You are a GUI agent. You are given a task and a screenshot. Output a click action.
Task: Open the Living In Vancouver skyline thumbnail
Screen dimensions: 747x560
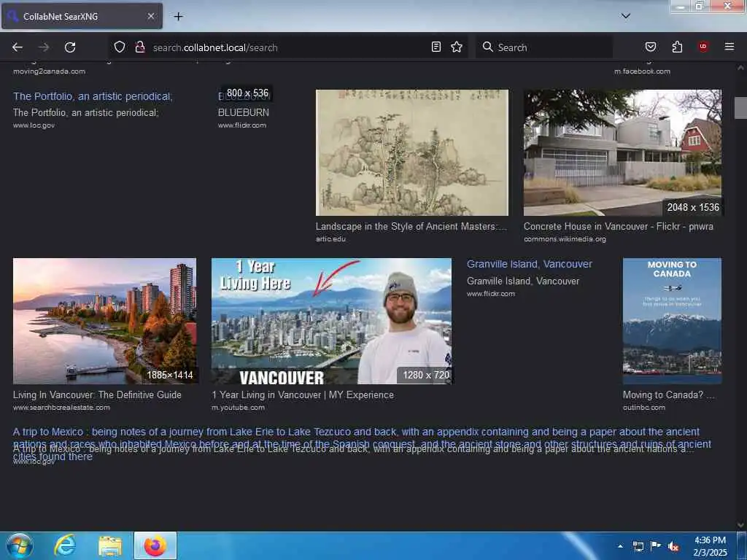coord(104,321)
